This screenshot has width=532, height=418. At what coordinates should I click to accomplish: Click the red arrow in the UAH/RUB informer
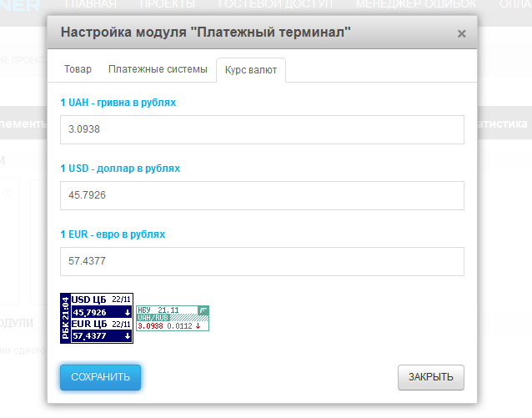198,326
